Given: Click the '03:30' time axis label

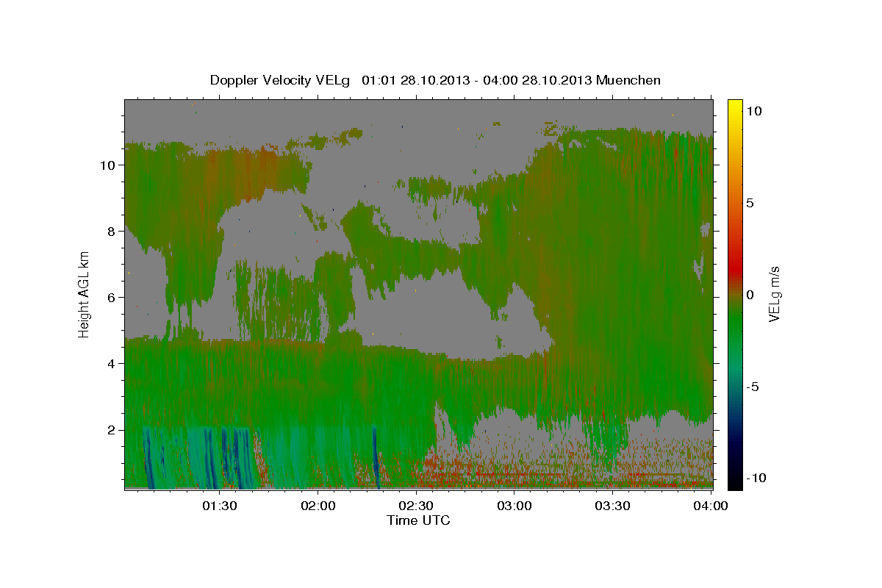Looking at the screenshot, I should pyautogui.click(x=613, y=506).
